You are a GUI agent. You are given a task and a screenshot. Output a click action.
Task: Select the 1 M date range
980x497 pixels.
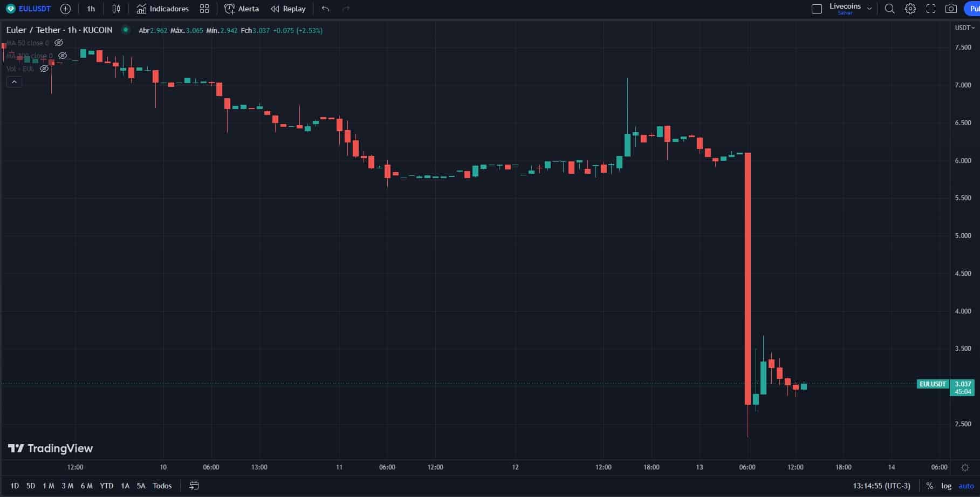point(49,486)
